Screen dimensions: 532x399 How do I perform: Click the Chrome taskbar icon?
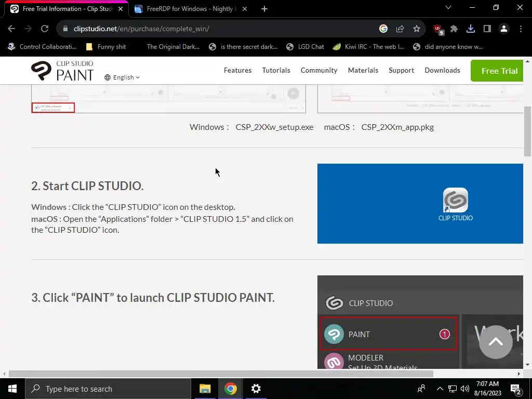[x=230, y=389]
